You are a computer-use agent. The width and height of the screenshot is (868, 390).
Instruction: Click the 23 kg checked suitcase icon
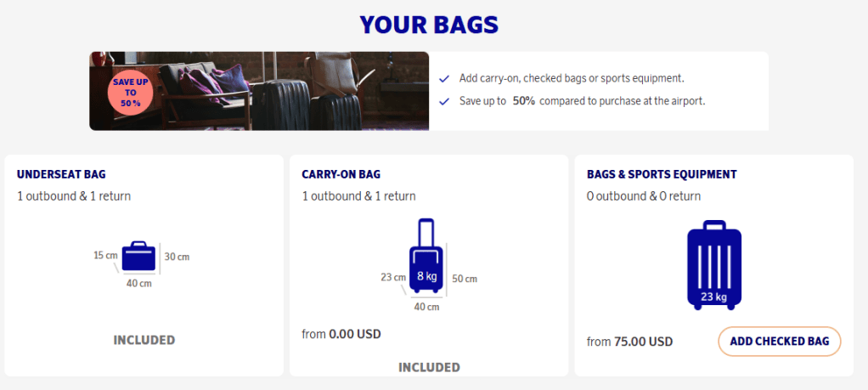click(713, 265)
